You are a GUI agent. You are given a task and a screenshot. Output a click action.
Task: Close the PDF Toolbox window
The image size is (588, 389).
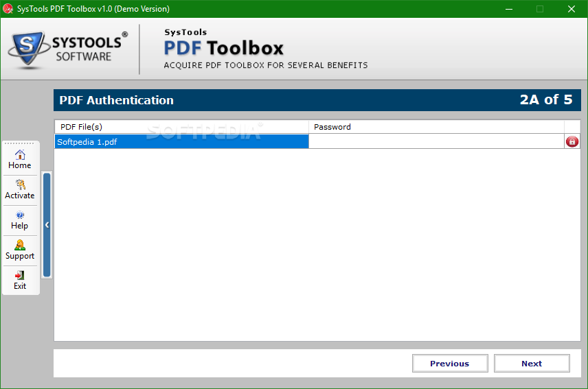coord(571,9)
